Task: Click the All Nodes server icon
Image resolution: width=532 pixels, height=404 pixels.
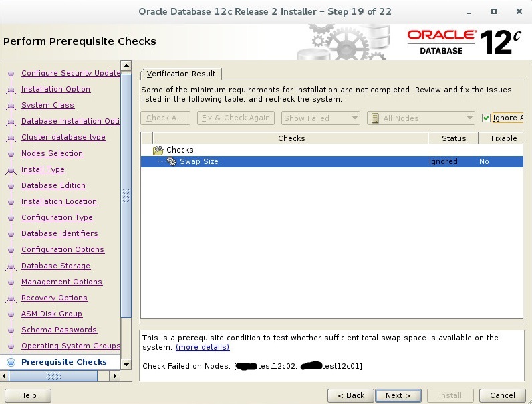Action: (375, 118)
